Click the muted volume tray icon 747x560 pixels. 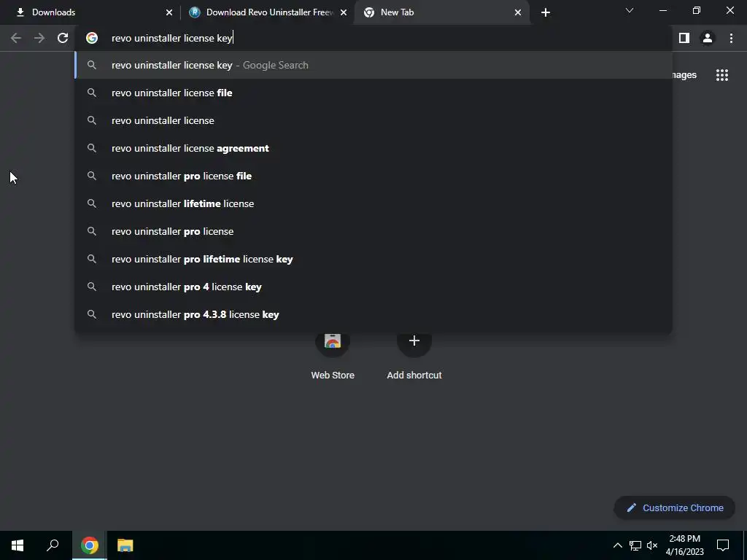point(652,545)
